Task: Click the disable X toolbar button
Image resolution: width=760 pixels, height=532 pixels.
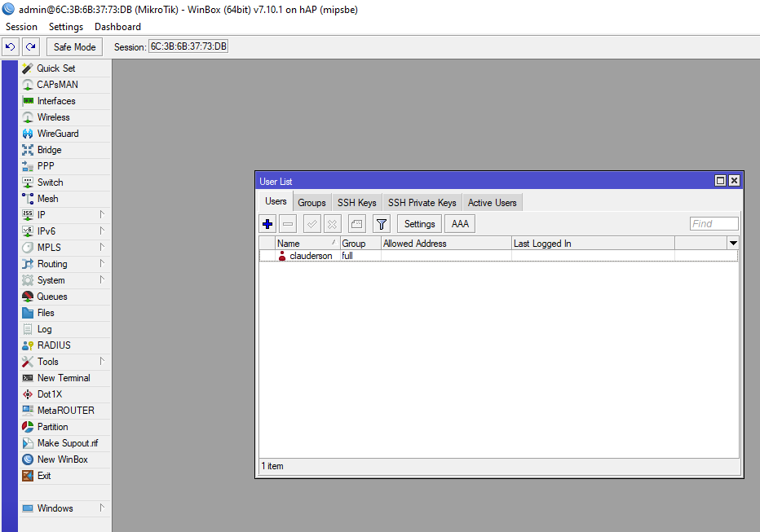Action: click(332, 224)
